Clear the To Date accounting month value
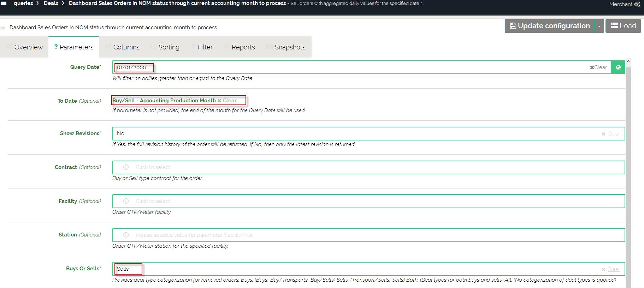 [x=227, y=101]
